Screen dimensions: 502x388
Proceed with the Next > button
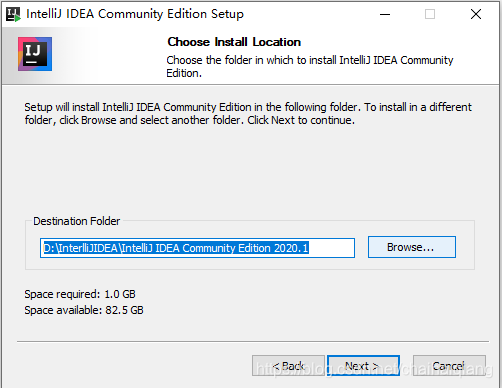tap(363, 366)
